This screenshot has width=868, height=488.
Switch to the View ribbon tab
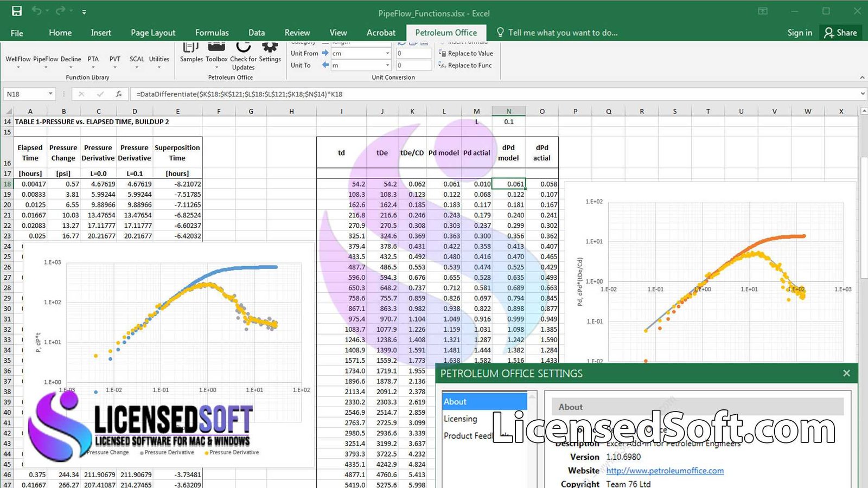tap(338, 33)
